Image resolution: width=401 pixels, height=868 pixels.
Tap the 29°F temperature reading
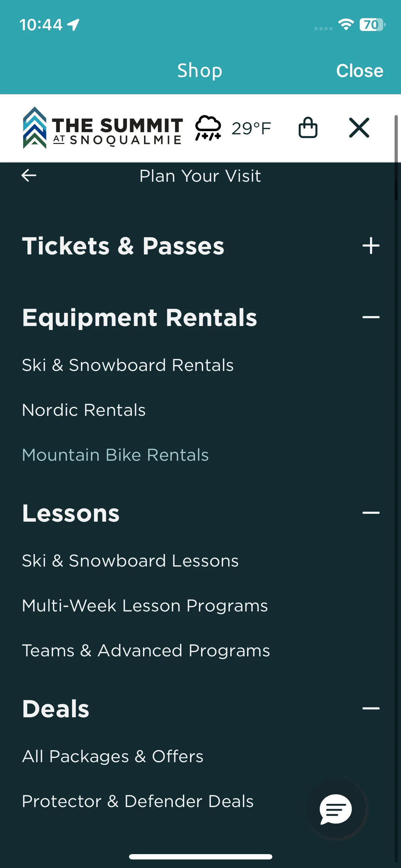point(251,129)
